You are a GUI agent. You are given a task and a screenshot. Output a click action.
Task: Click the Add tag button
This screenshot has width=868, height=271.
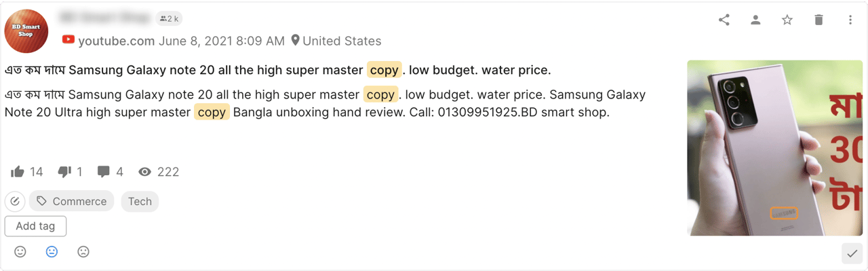[35, 226]
